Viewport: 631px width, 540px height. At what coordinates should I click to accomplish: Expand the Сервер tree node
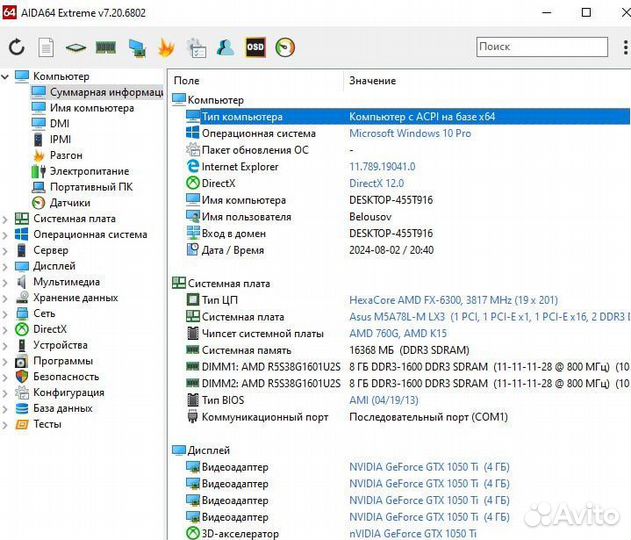5,251
